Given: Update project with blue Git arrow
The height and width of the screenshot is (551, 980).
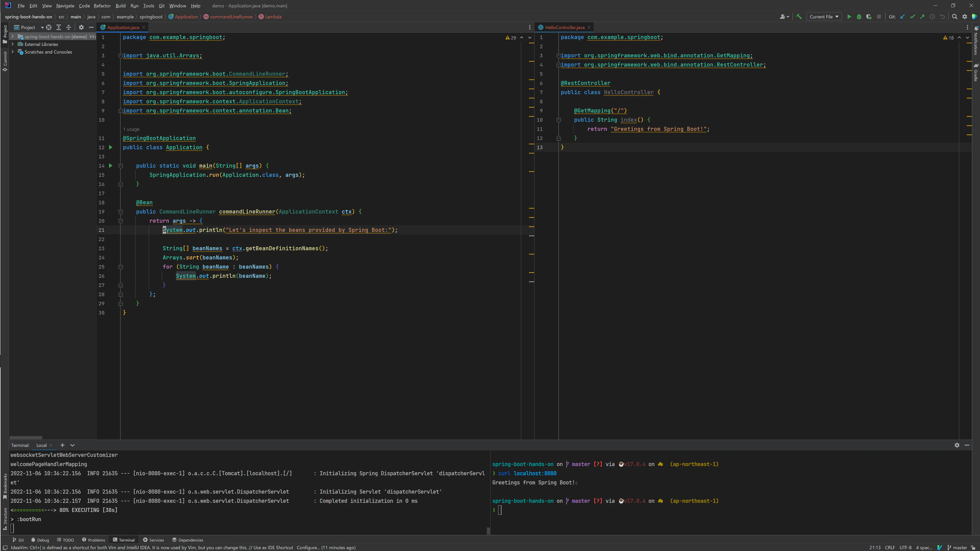Looking at the screenshot, I should (902, 16).
